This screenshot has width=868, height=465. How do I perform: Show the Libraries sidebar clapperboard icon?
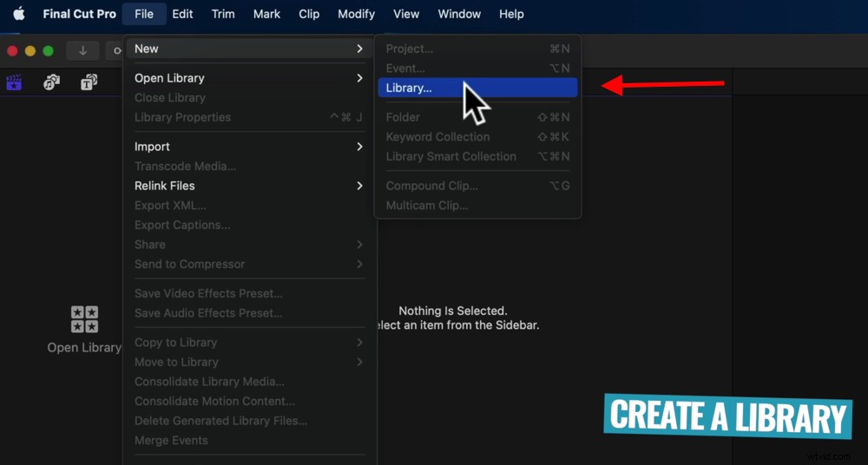pyautogui.click(x=14, y=82)
